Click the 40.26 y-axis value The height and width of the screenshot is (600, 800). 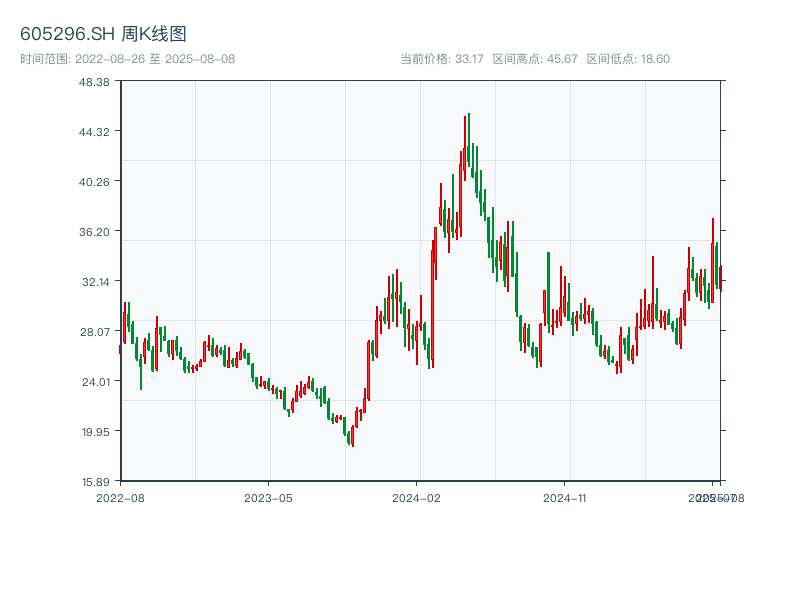click(94, 182)
